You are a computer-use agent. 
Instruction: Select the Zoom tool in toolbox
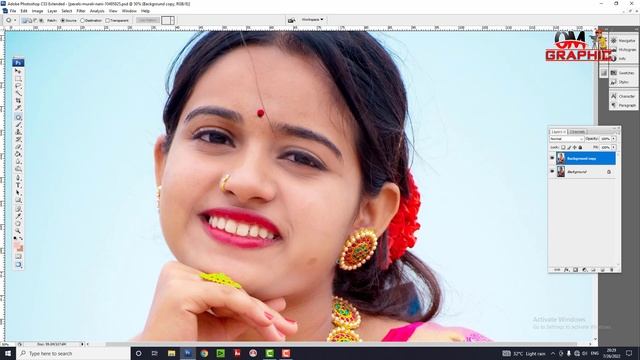18,231
